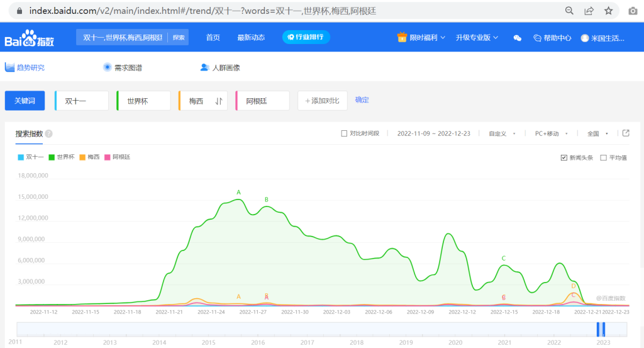Click news marker A on green curve

click(238, 193)
